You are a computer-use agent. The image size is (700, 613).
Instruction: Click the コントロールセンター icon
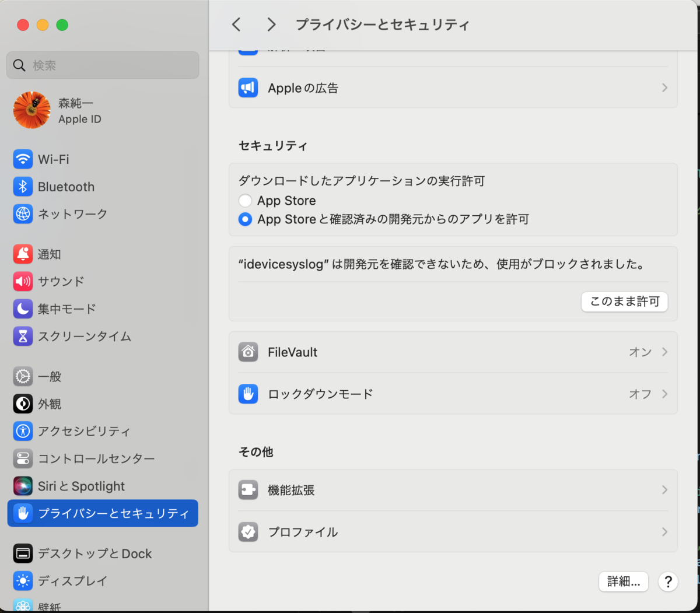point(23,459)
